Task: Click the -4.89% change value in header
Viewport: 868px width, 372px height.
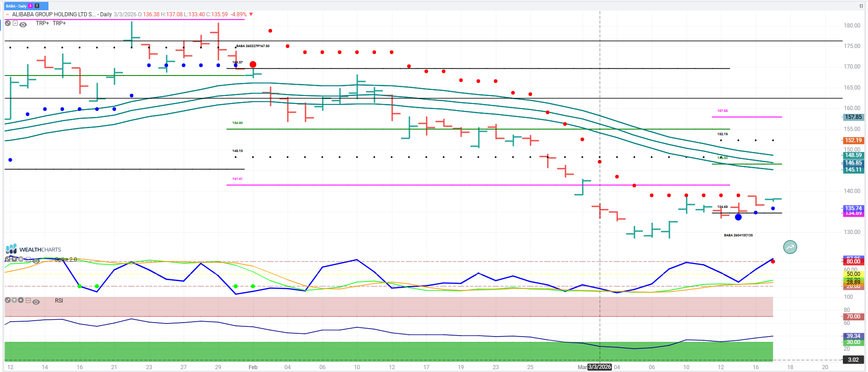Action: point(239,14)
